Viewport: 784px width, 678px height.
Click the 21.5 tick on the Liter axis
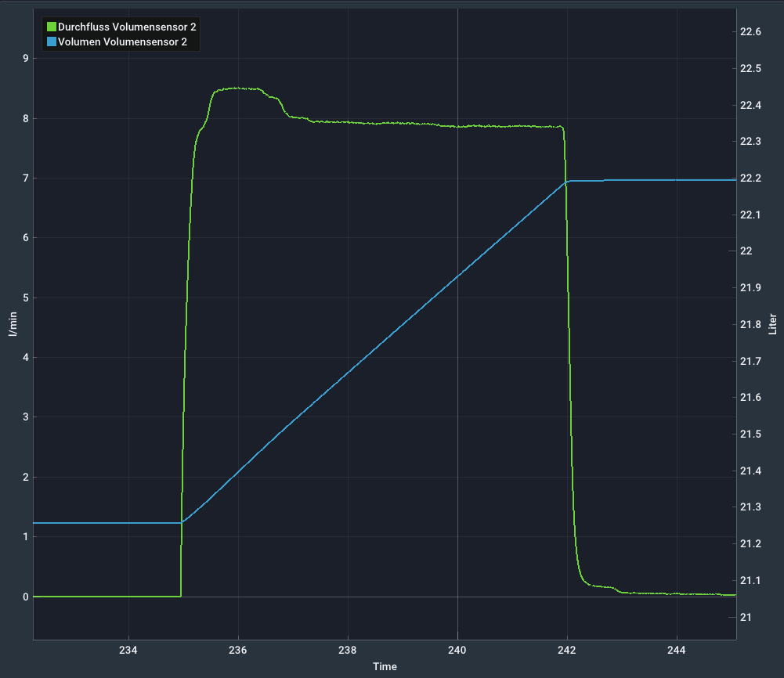(750, 435)
